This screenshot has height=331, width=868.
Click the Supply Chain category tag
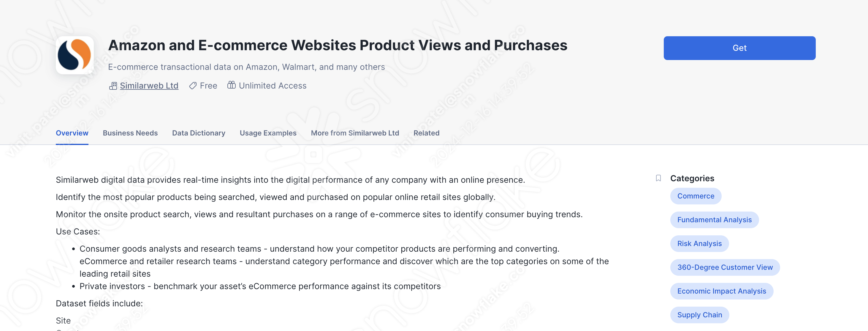pyautogui.click(x=699, y=315)
